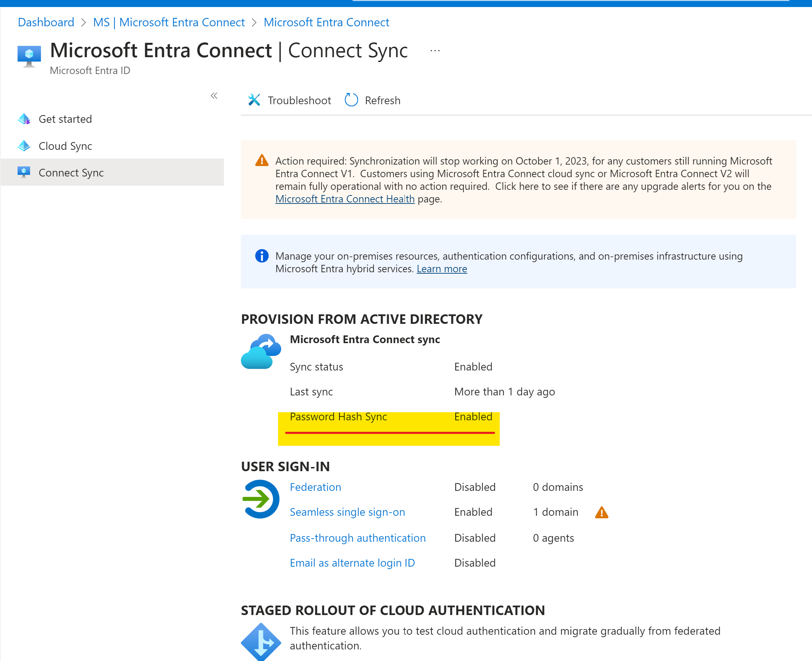The width and height of the screenshot is (812, 661).
Task: Open the Microsoft Entra Connect Health link
Action: (x=345, y=199)
